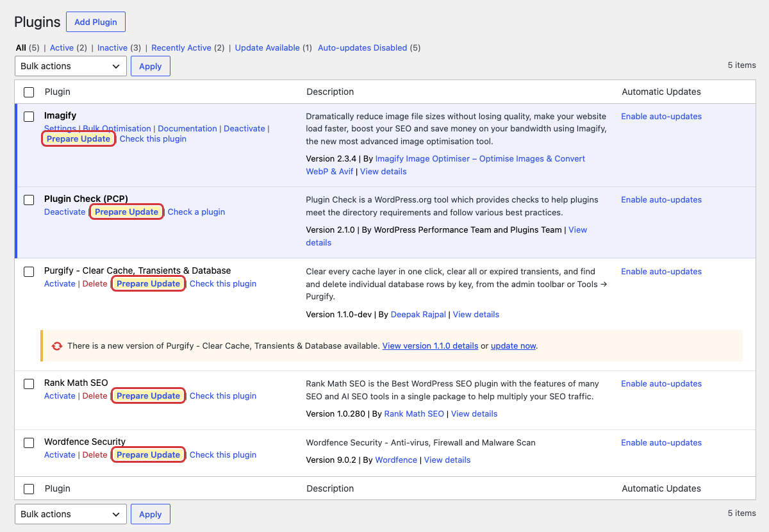The height and width of the screenshot is (532, 769).
Task: Enable auto-updates for Plugin Check
Action: pos(661,200)
